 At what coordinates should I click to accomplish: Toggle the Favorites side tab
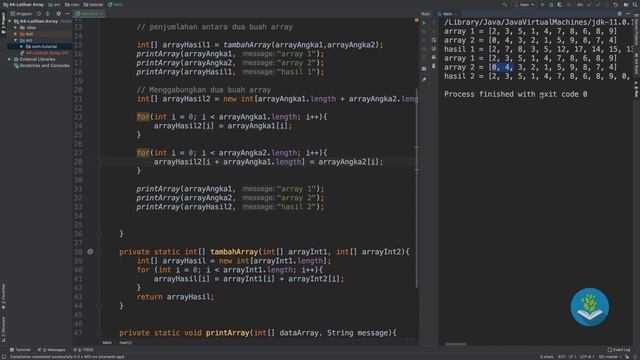(x=3, y=297)
